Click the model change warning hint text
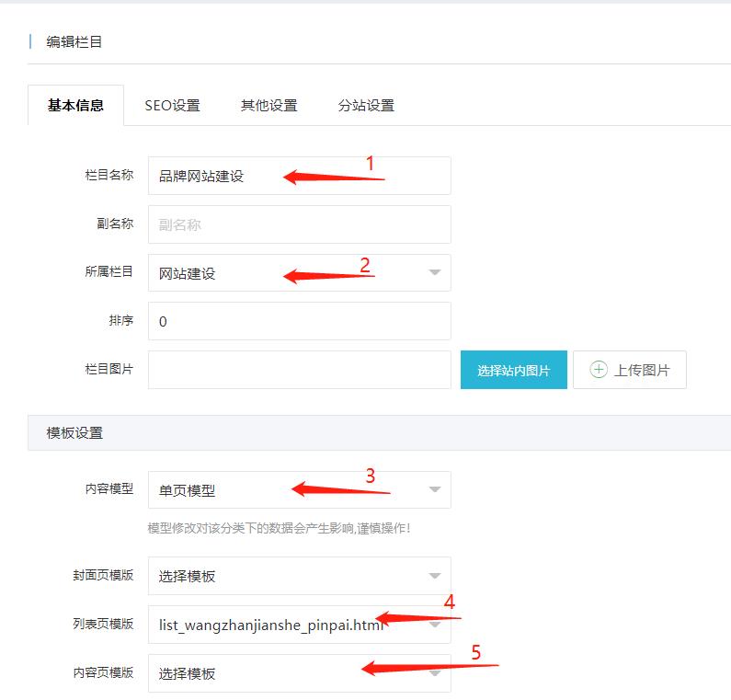Viewport: 731px width, 700px height. click(x=279, y=528)
